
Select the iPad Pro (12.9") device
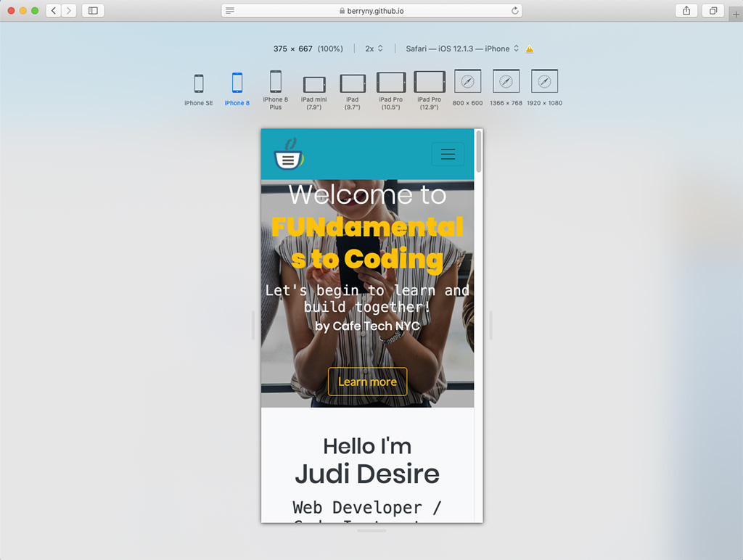(x=430, y=82)
